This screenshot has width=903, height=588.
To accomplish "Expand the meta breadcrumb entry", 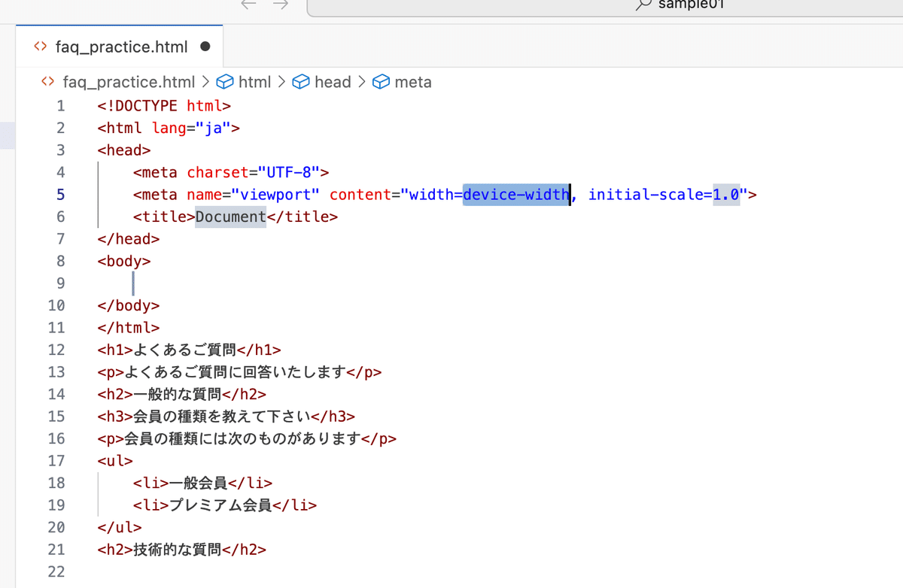I will click(x=413, y=82).
